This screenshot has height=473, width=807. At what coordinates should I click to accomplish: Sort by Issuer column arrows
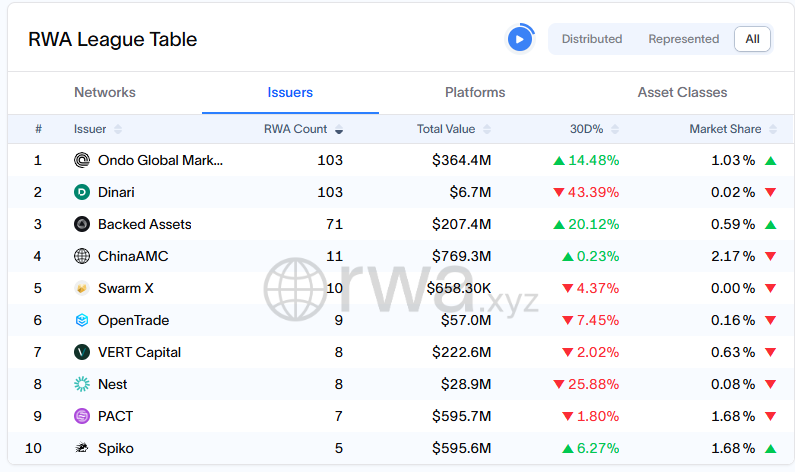pos(118,129)
